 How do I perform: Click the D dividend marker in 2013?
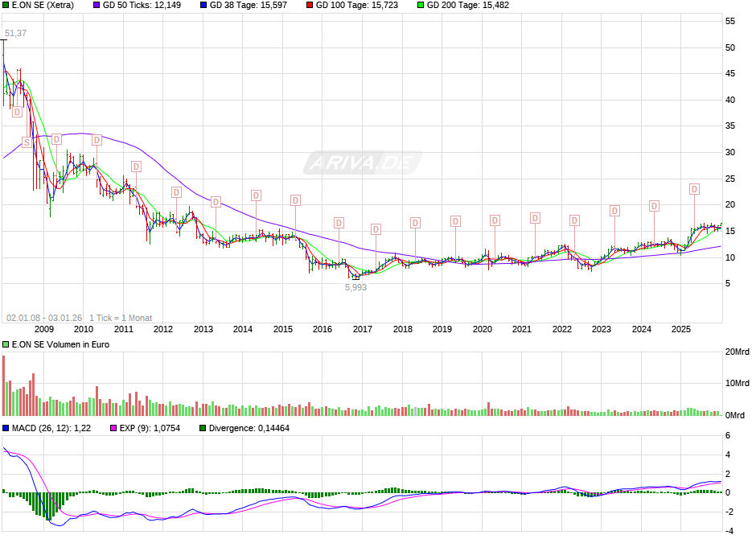click(216, 202)
